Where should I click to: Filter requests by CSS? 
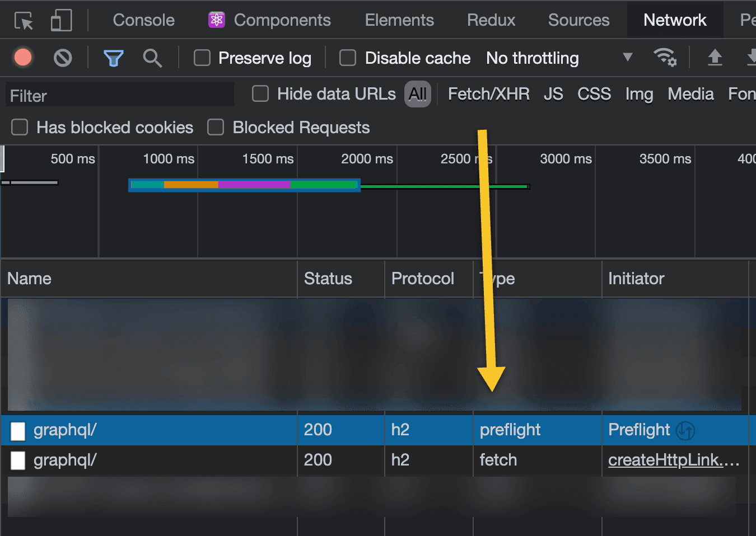pos(594,94)
